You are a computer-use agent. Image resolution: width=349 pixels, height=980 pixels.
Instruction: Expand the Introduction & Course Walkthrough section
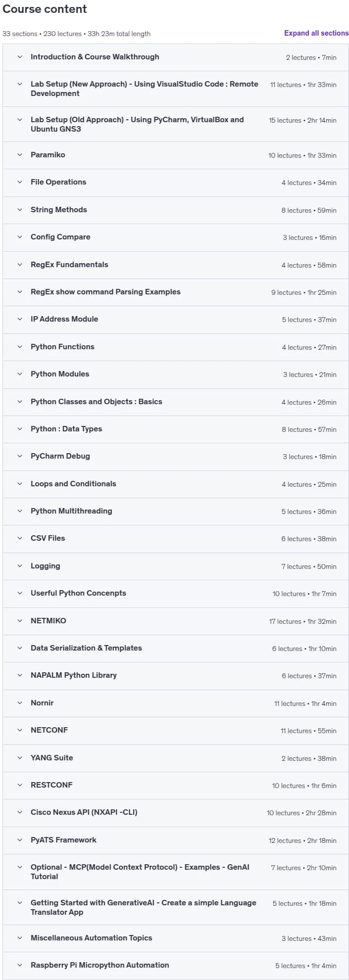tap(176, 57)
